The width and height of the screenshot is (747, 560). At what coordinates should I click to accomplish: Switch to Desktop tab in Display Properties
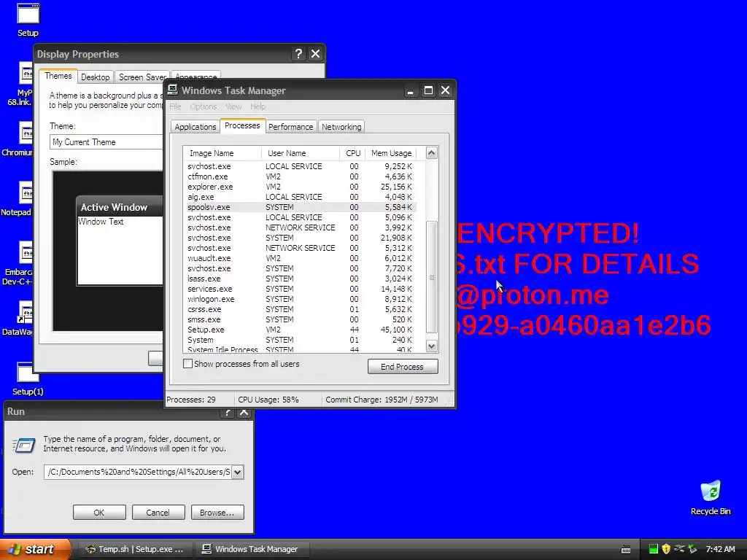[95, 77]
